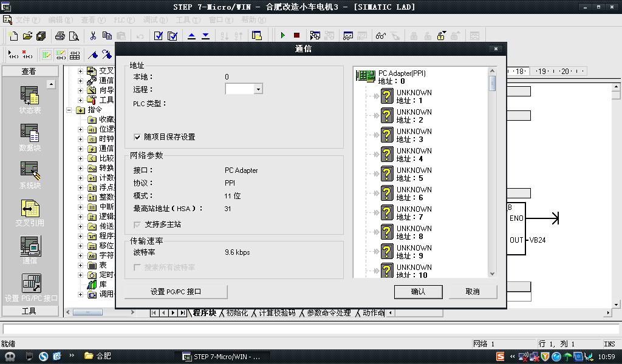The width and height of the screenshot is (622, 364).
Task: Switch to the 初始化 program tab
Action: [236, 313]
